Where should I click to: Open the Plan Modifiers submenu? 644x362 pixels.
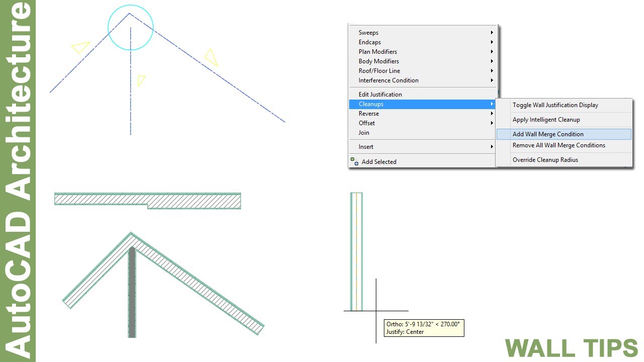click(x=423, y=52)
